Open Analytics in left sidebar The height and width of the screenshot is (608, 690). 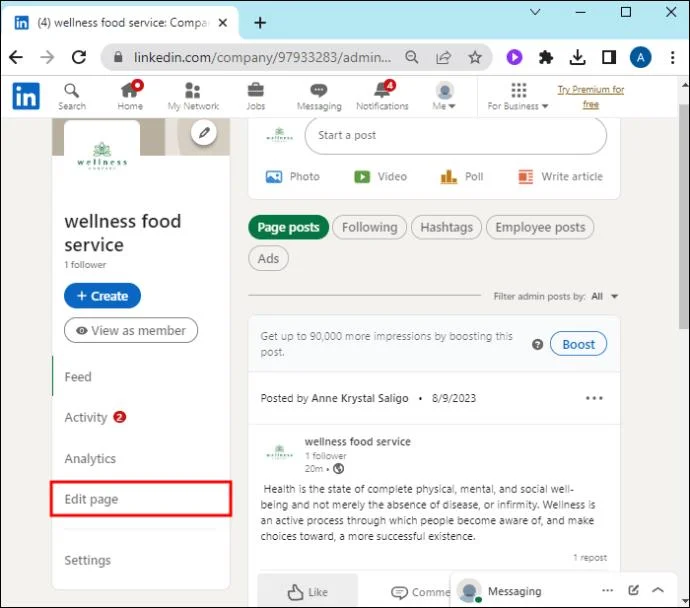point(90,459)
